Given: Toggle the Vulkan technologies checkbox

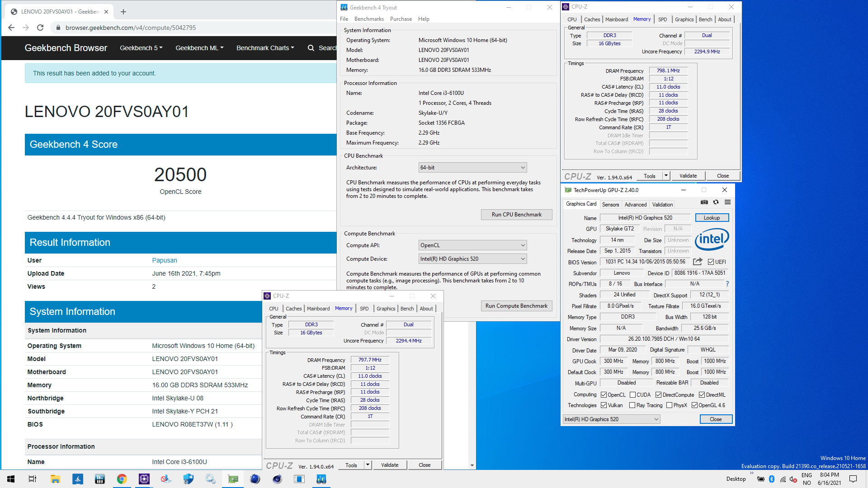Looking at the screenshot, I should pos(604,405).
